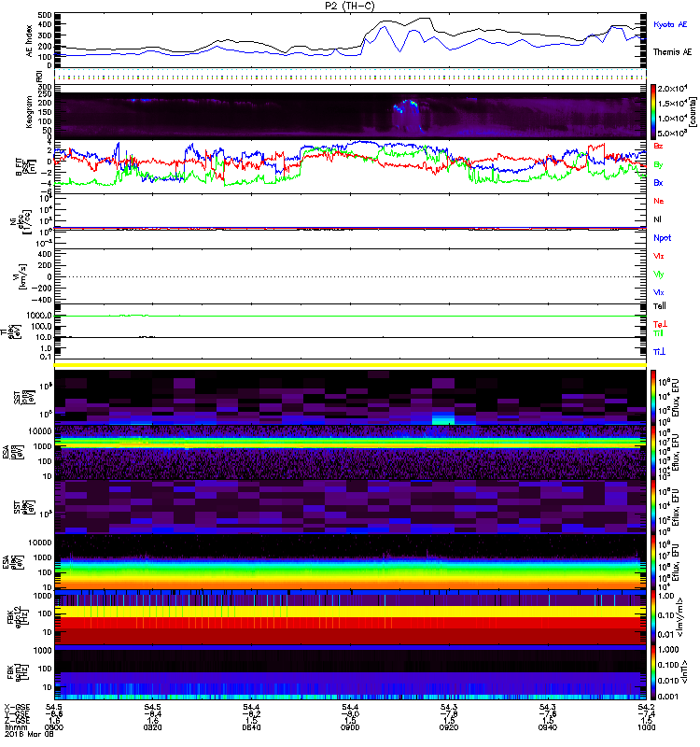Image resolution: width=700 pixels, height=747 pixels.
Task: Click the <|nT|> color bar unit label
Action: tap(686, 672)
